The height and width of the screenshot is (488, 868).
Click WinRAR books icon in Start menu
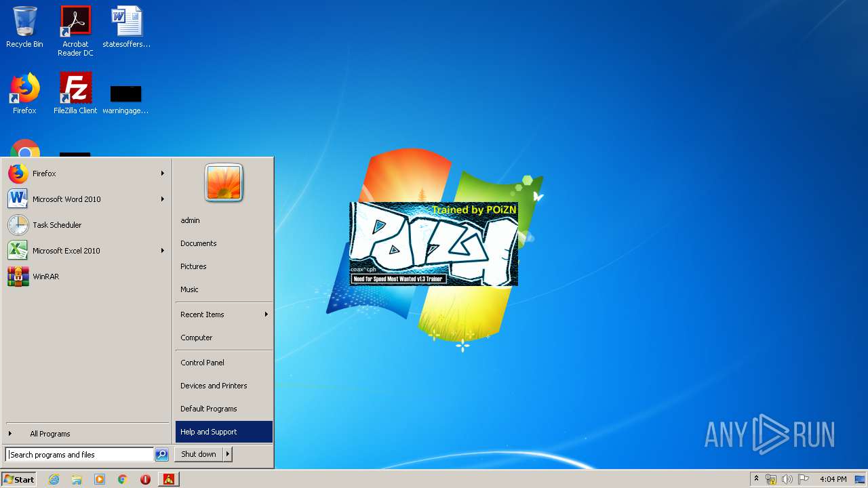(18, 277)
